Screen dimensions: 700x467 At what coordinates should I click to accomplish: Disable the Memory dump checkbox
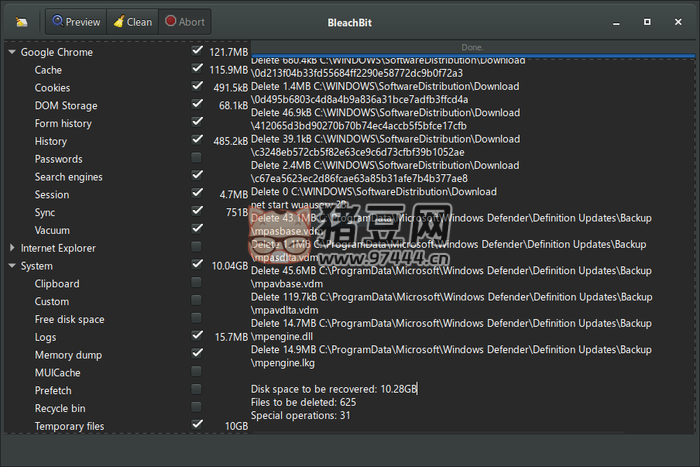(197, 354)
